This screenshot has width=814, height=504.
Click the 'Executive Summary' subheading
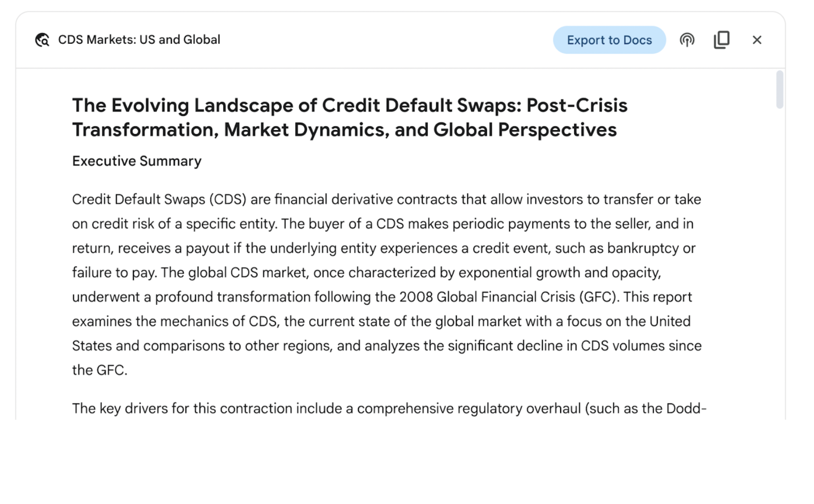click(137, 161)
